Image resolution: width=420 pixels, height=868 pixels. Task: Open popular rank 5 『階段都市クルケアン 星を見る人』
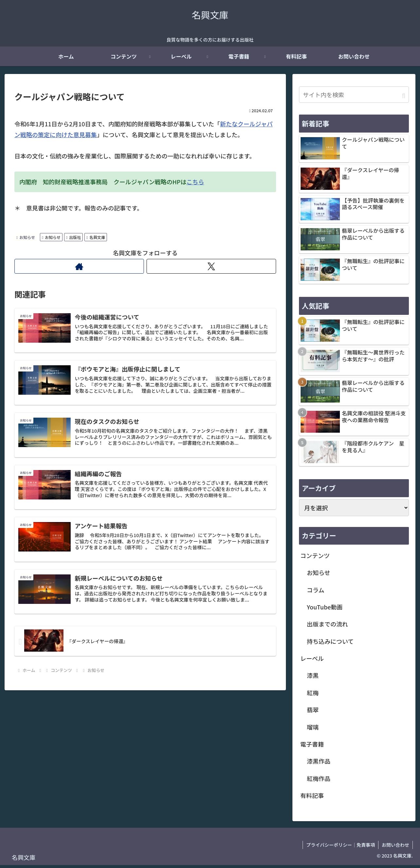pos(354,452)
